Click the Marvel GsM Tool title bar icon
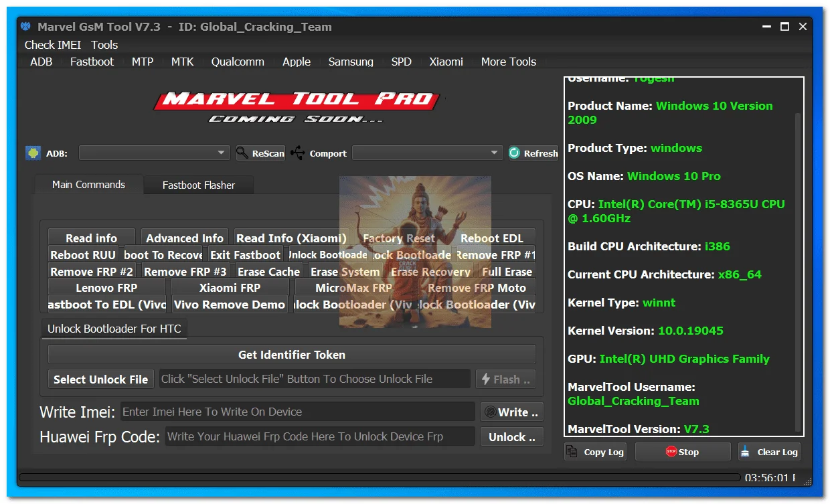 pos(26,27)
